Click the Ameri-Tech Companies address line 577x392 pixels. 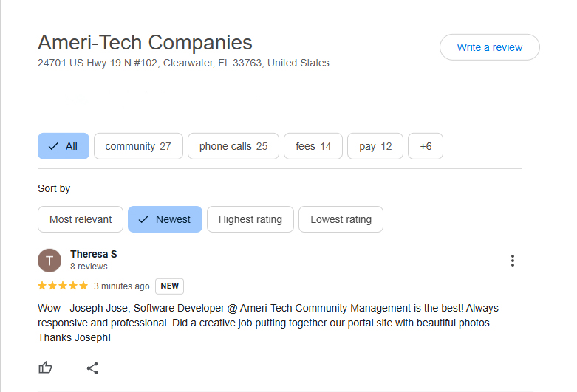(x=183, y=63)
